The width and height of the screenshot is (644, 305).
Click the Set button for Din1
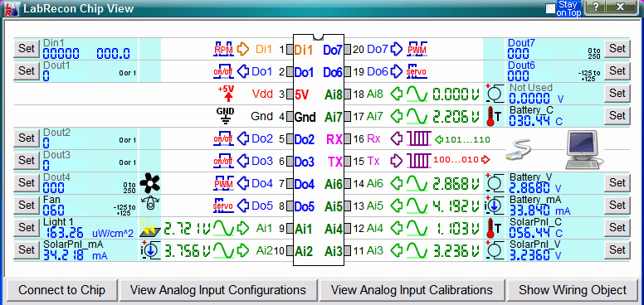27,48
